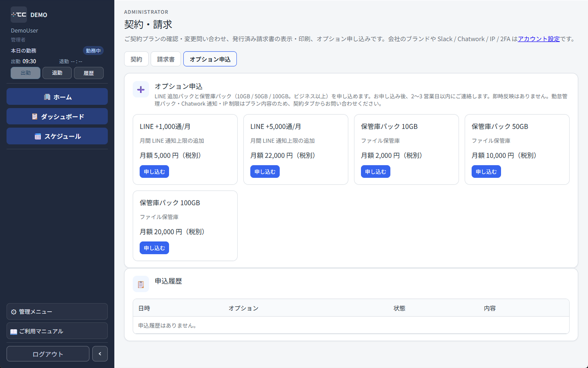Open the 管理メニュー item
588x368 pixels.
(57, 312)
